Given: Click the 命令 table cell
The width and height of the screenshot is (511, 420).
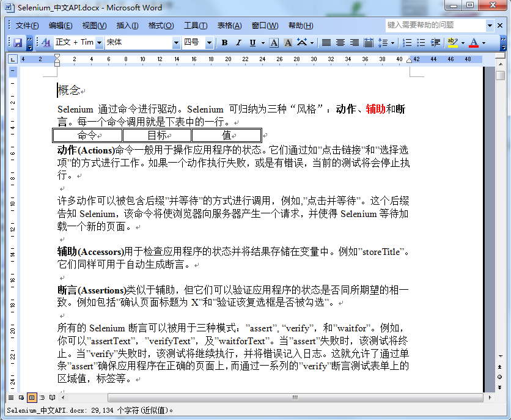Looking at the screenshot, I should (87, 135).
